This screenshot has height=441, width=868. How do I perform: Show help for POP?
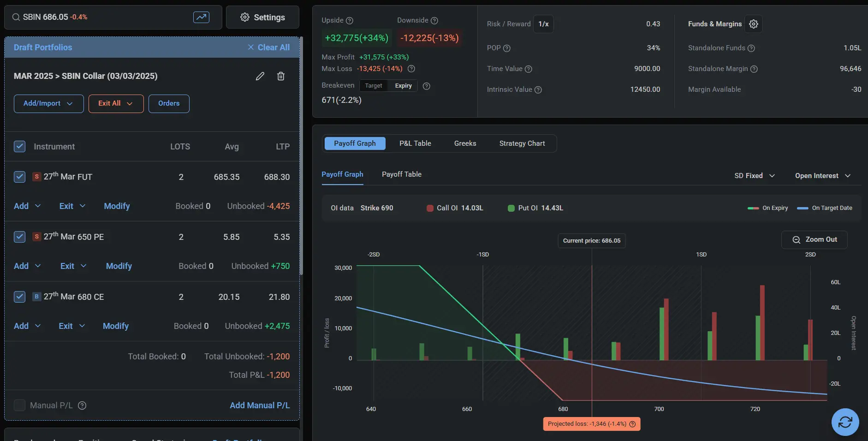click(x=507, y=48)
